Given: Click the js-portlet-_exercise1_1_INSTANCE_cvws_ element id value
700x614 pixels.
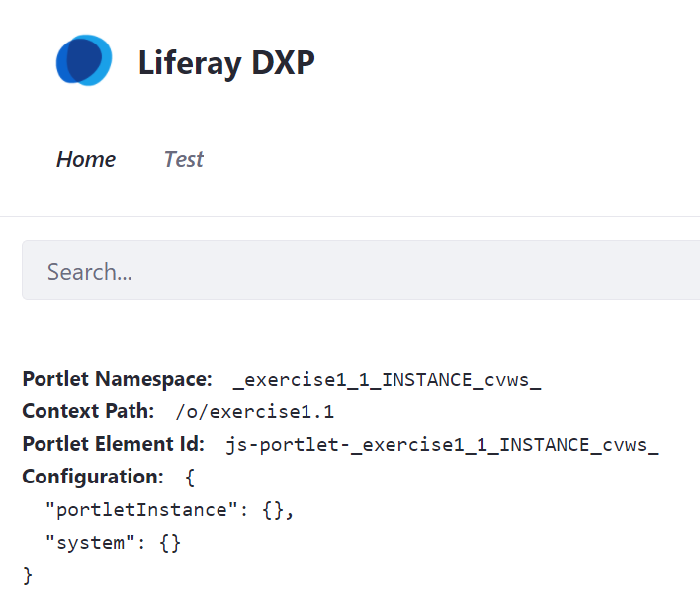Looking at the screenshot, I should [x=442, y=445].
